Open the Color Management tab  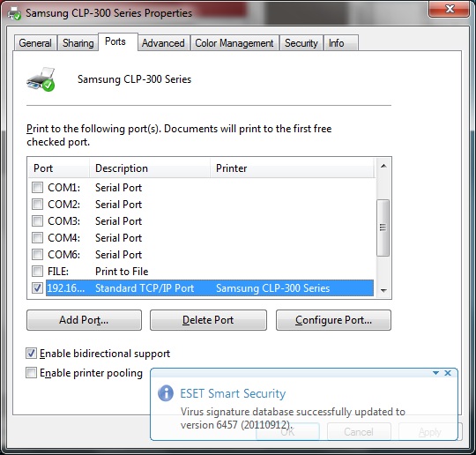click(234, 43)
